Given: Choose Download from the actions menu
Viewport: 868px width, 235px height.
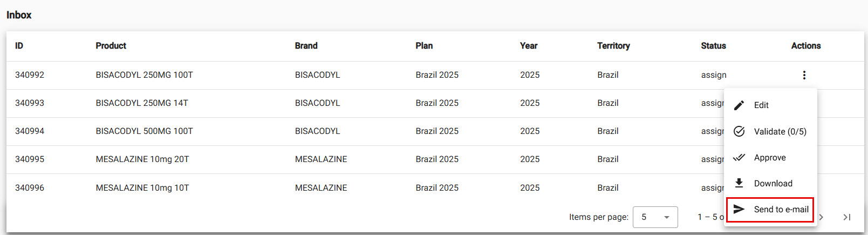Looking at the screenshot, I should 773,184.
